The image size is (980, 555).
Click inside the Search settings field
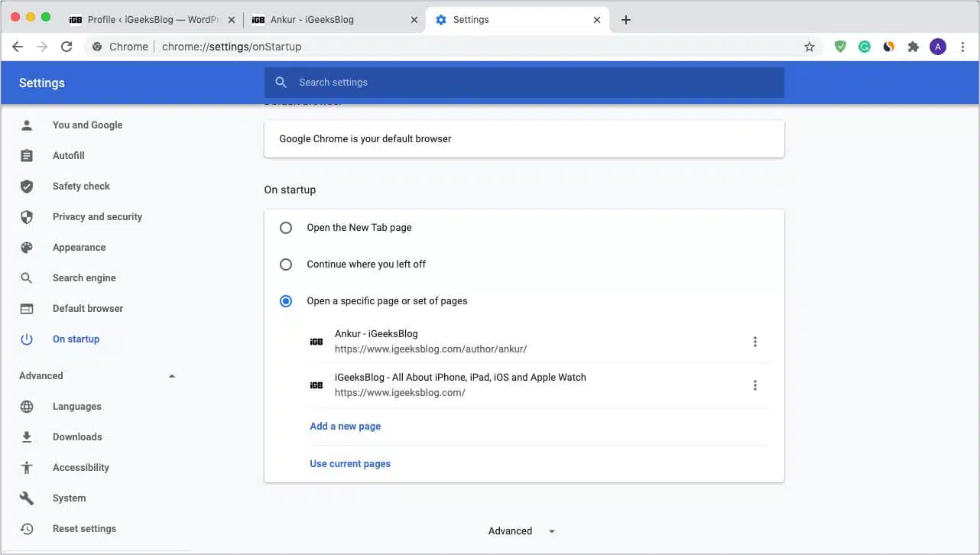click(x=524, y=82)
